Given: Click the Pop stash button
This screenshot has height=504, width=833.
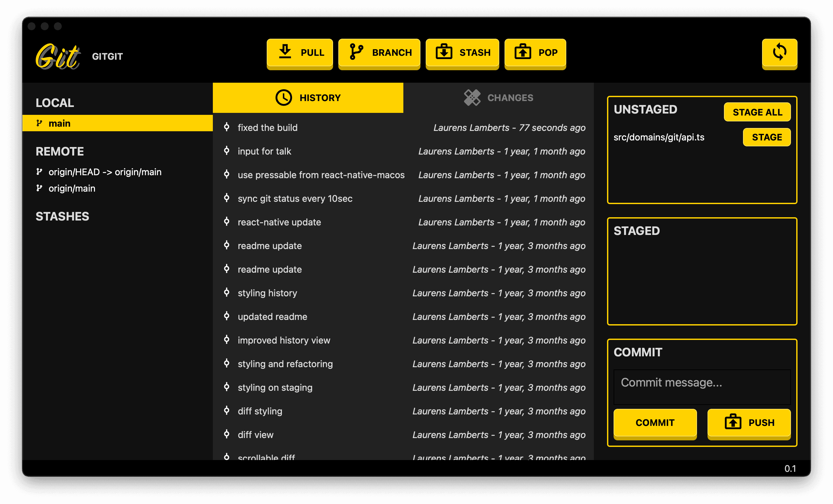Looking at the screenshot, I should (x=535, y=53).
